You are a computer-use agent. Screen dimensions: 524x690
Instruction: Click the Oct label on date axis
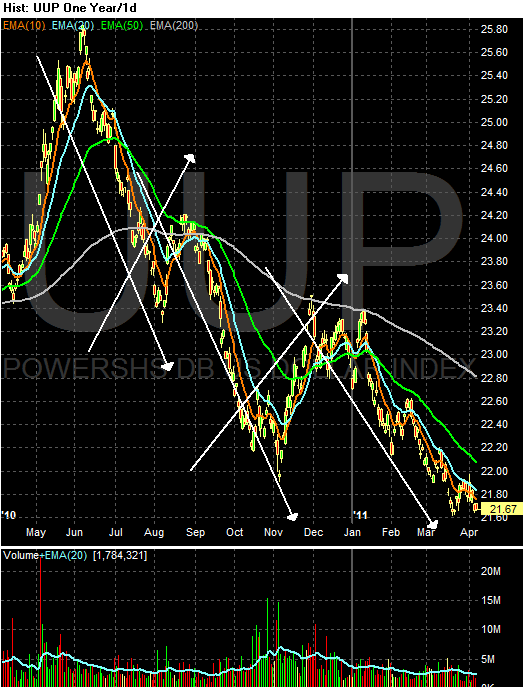coord(235,532)
